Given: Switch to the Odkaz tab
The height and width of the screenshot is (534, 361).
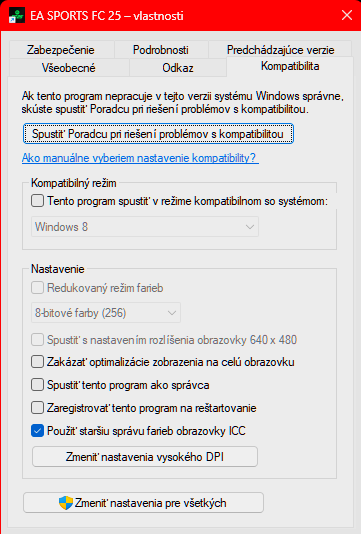Looking at the screenshot, I should [x=178, y=68].
